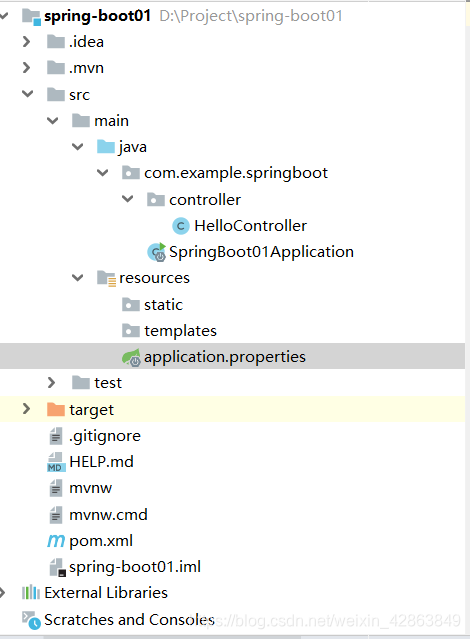The width and height of the screenshot is (470, 639).
Task: Click the static folder icon
Action: [131, 304]
